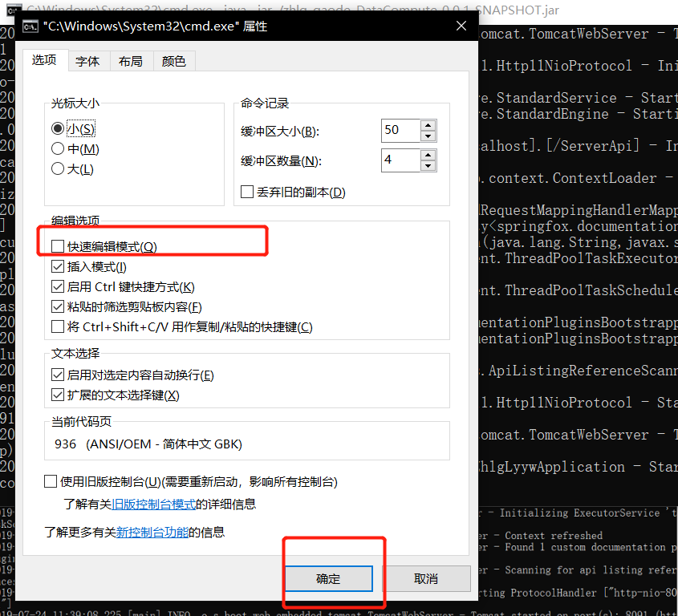Switch to the 颜色 tab
The height and width of the screenshot is (616, 678).
click(x=174, y=62)
